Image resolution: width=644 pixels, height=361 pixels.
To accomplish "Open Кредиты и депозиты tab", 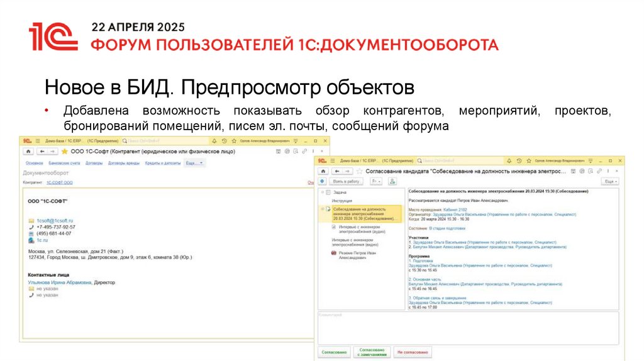I will tap(163, 163).
